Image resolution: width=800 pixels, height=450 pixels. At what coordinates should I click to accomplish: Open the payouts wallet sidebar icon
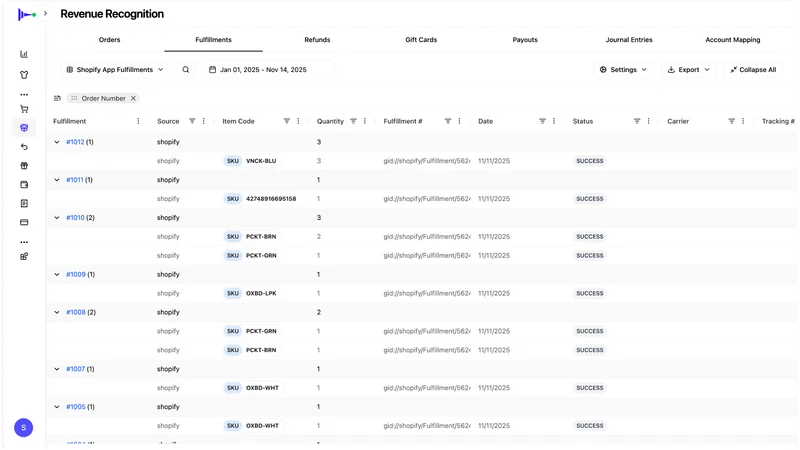point(24,185)
